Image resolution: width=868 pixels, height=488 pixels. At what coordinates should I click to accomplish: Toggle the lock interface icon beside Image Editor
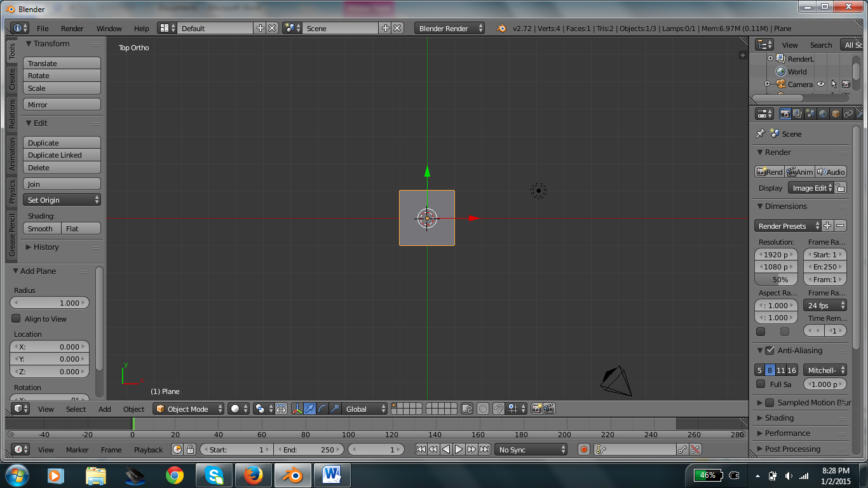pos(840,187)
